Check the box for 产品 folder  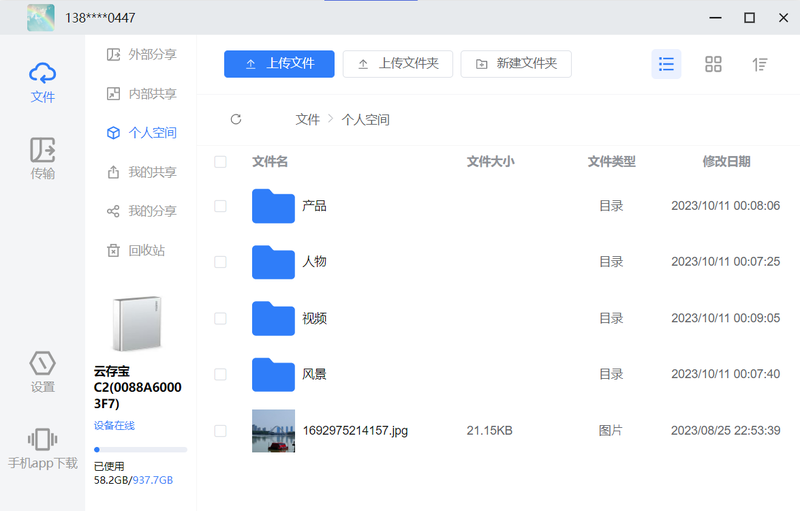tap(220, 206)
